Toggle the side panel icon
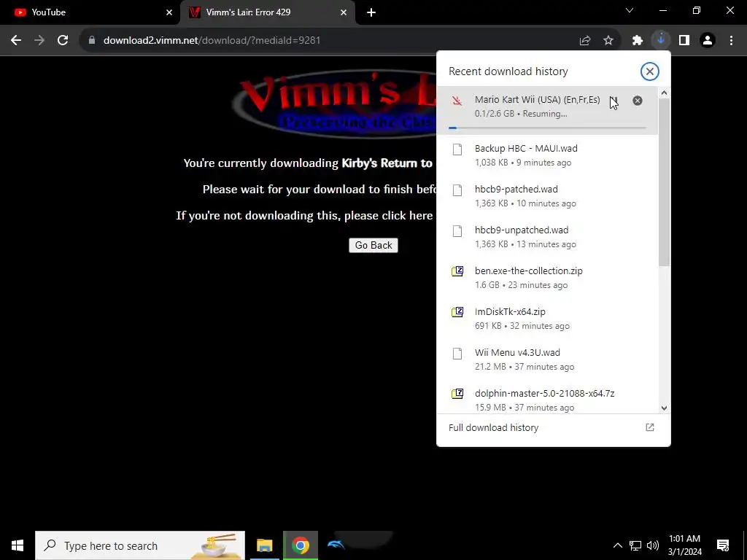Viewport: 747px width, 560px height. (684, 41)
